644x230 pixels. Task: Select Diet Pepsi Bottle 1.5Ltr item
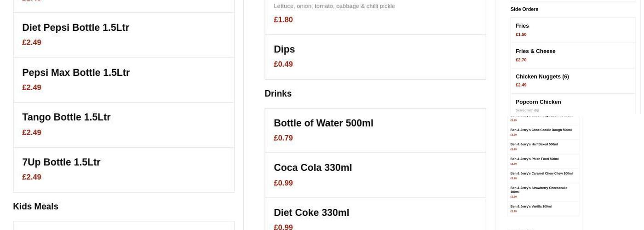pos(123,35)
